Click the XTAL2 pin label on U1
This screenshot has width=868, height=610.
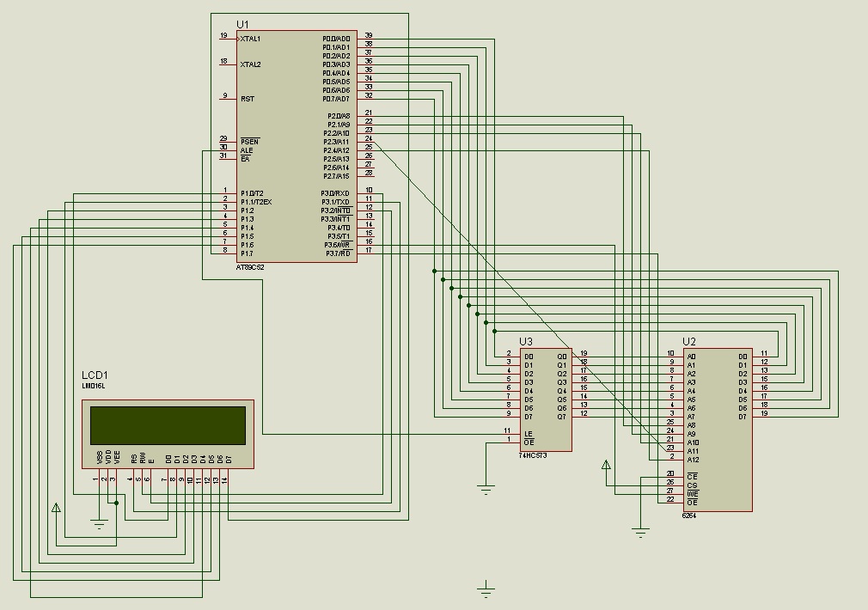[251, 64]
